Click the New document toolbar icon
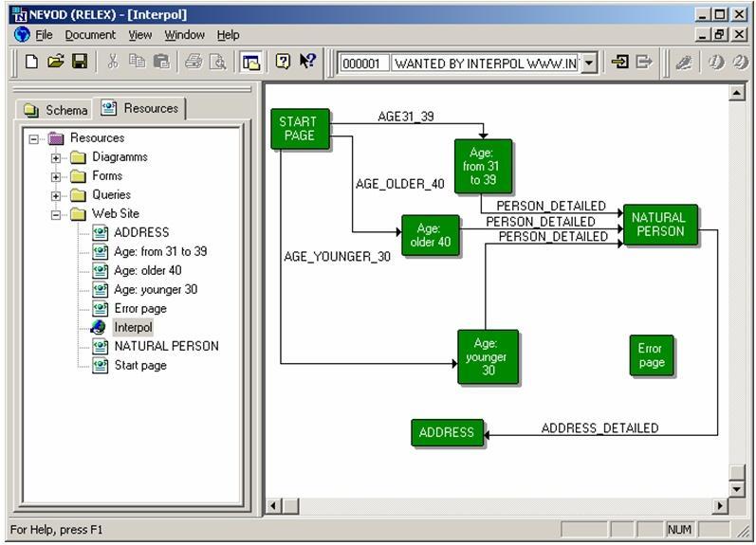This screenshot has width=756, height=545. pos(31,62)
